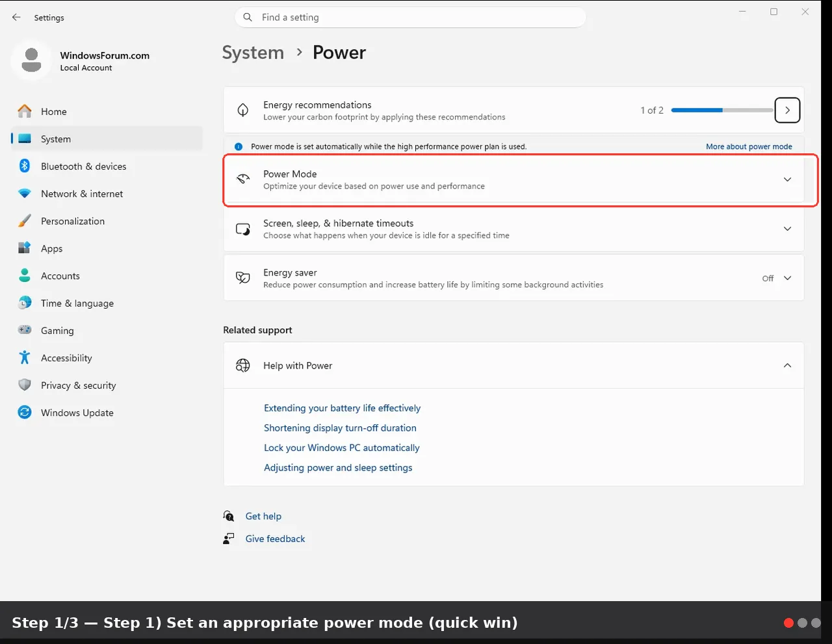Click the Gaming controller icon

(x=25, y=330)
